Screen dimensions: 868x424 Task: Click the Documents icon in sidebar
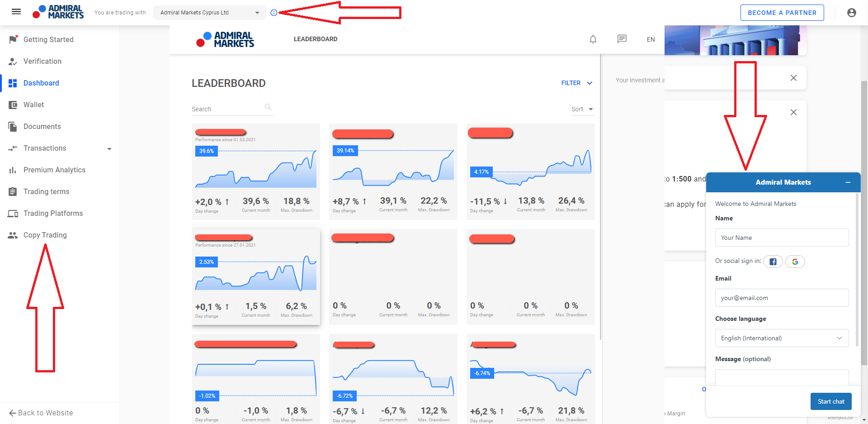tap(13, 126)
